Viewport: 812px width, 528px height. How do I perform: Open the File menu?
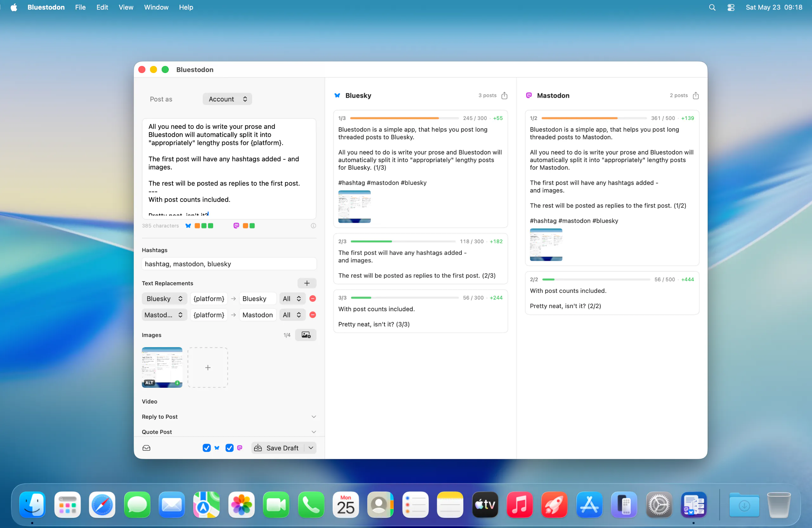point(80,7)
